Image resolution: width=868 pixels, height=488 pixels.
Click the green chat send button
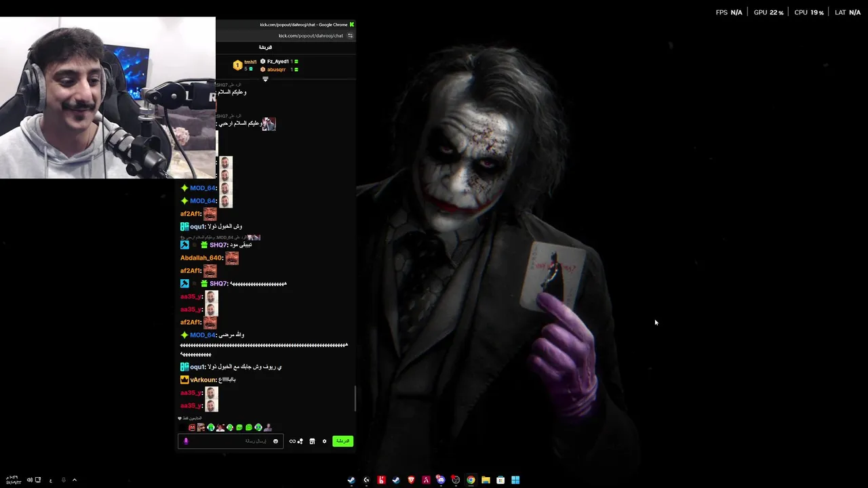342,441
